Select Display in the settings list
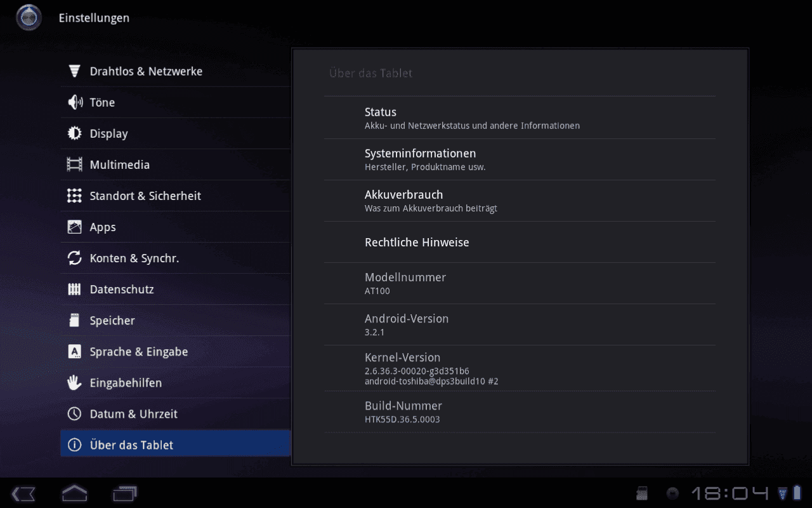 click(x=176, y=133)
